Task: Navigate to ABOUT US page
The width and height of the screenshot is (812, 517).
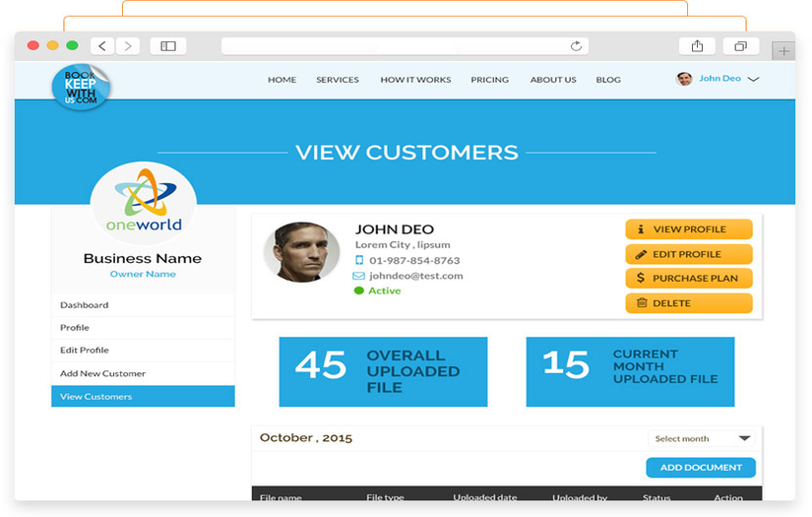Action: pyautogui.click(x=552, y=80)
